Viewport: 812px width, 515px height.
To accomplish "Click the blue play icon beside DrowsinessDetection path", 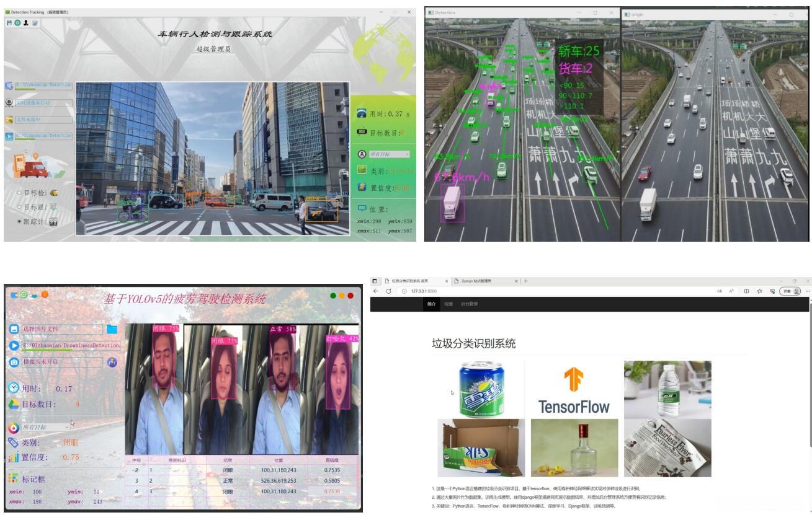I will pyautogui.click(x=14, y=345).
